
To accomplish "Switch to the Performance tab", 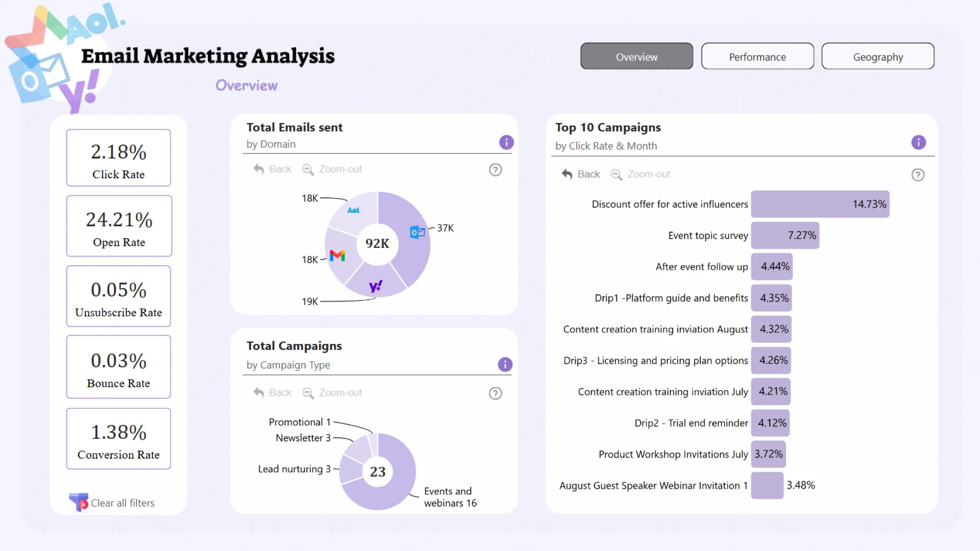I will click(757, 56).
